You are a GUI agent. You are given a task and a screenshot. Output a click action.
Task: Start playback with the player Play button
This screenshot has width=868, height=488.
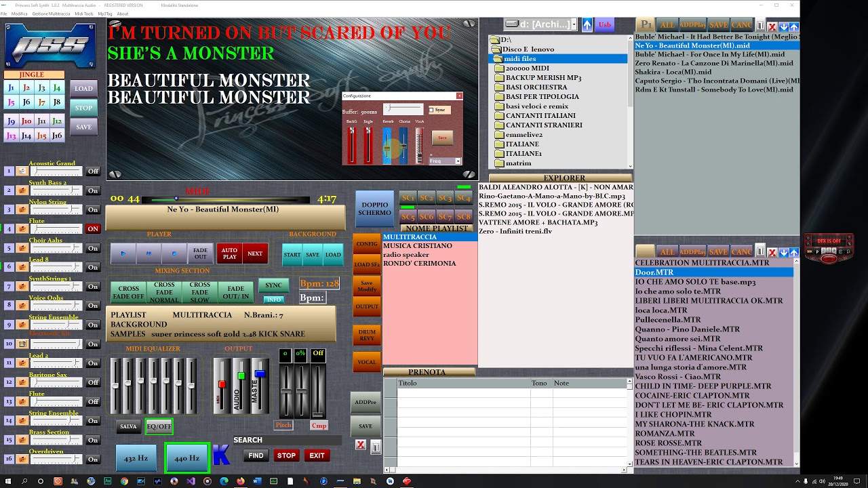[123, 253]
